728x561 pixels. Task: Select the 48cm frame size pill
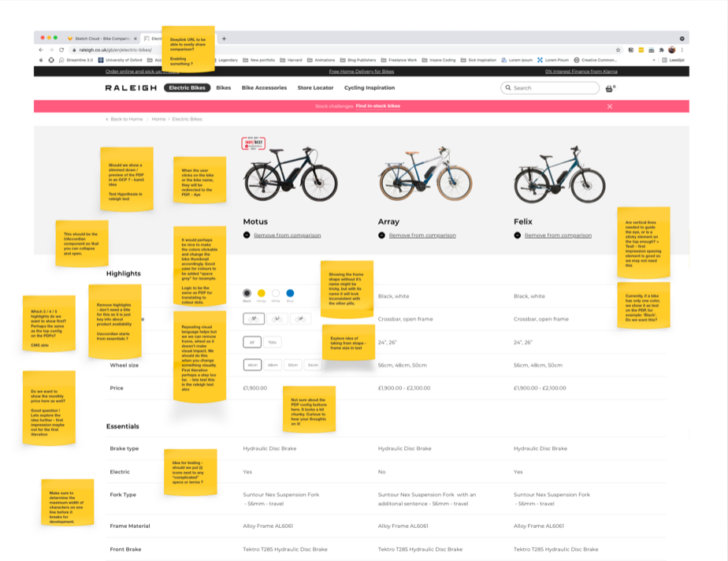pyautogui.click(x=273, y=365)
